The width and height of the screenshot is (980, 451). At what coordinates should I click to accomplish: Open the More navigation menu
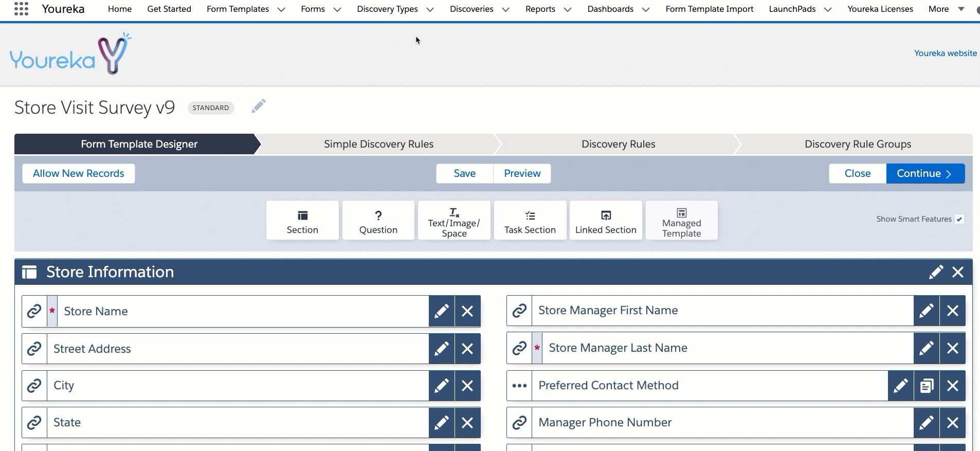click(946, 9)
